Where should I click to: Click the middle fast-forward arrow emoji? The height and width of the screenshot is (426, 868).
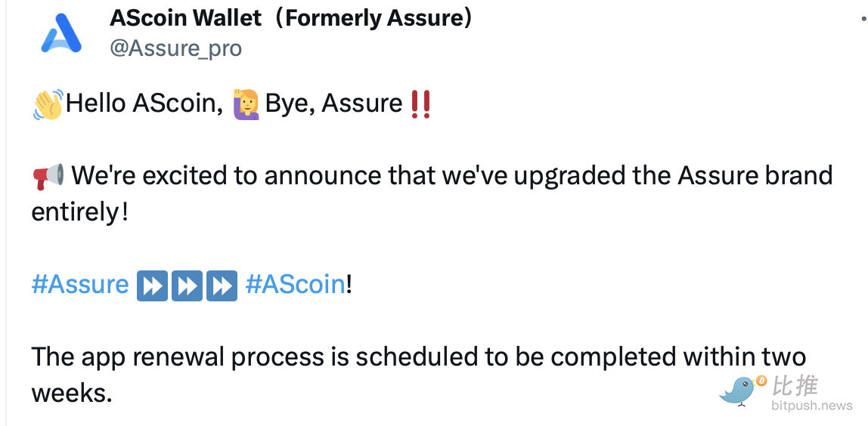(187, 286)
